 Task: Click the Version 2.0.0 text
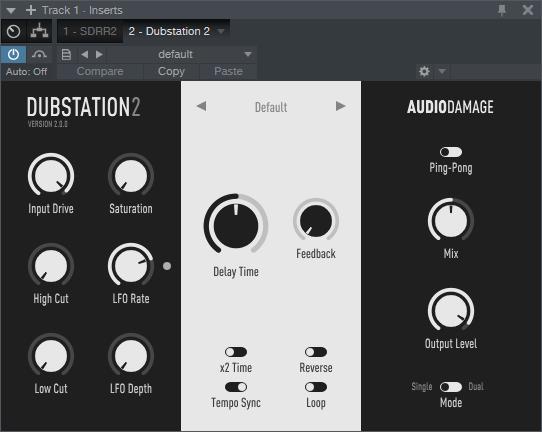pos(47,124)
